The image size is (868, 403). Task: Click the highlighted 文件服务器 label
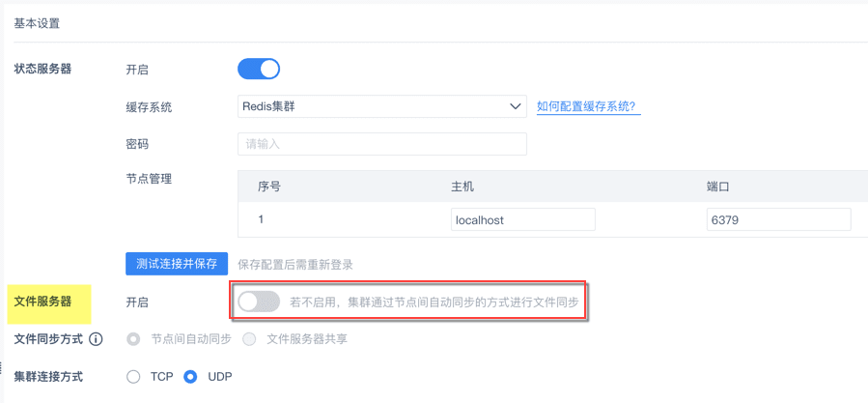point(42,302)
